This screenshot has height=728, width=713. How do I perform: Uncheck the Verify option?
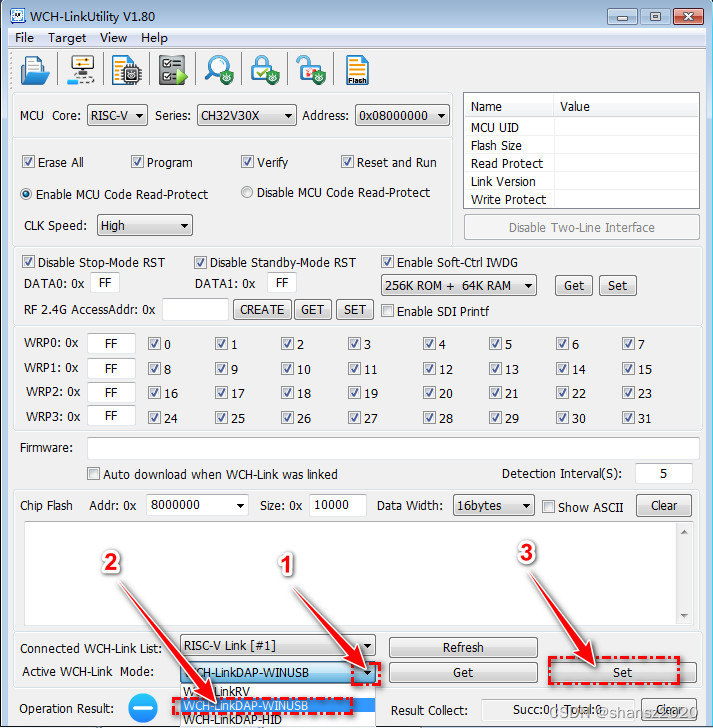tap(247, 162)
